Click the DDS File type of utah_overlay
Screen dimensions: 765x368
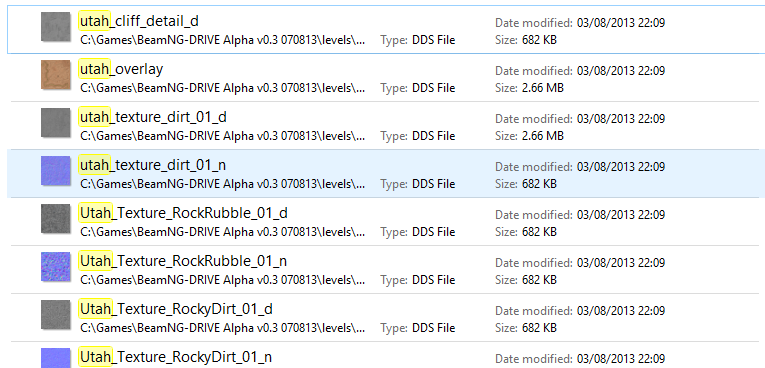pos(434,88)
